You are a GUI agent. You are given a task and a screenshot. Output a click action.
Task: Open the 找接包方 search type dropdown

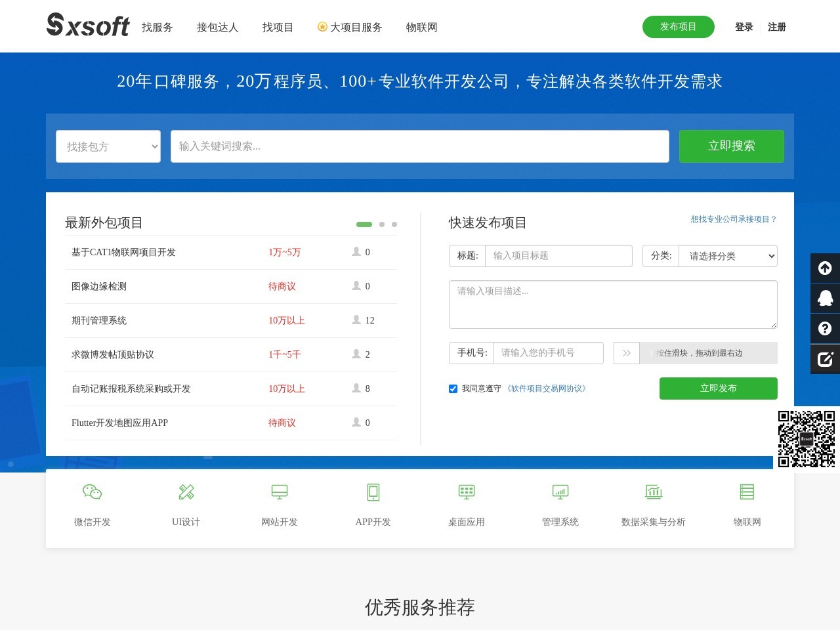tap(108, 146)
